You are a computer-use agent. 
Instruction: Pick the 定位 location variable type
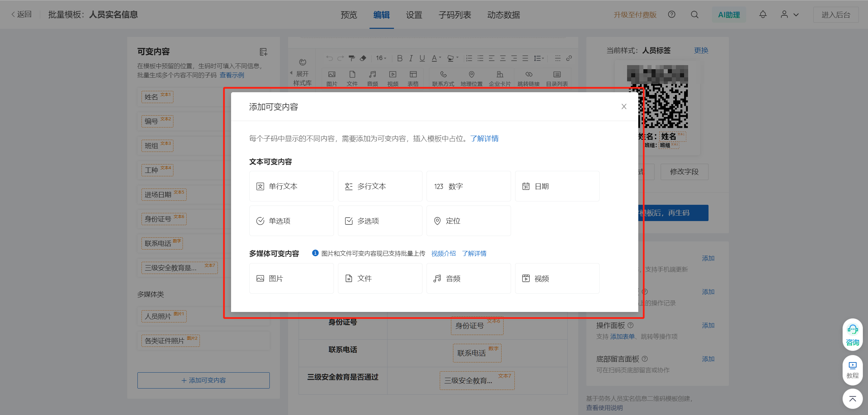click(x=469, y=221)
